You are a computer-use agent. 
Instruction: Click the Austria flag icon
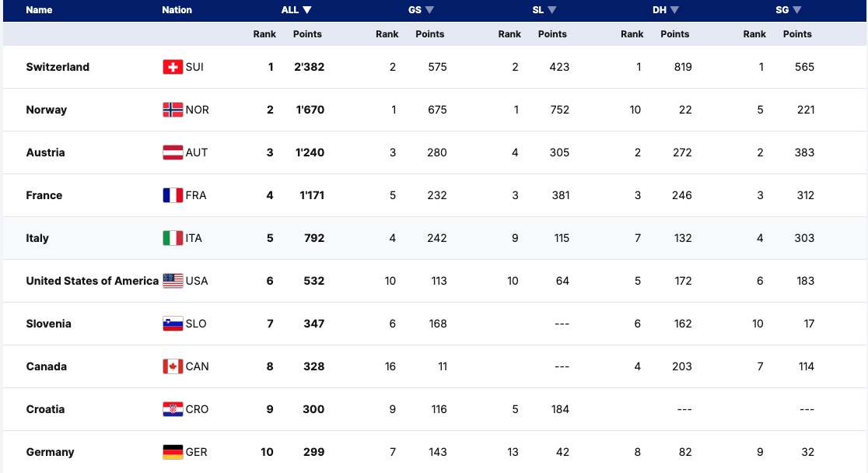(173, 152)
